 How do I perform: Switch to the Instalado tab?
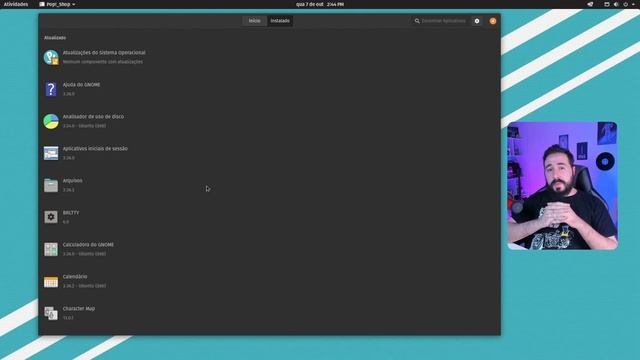[x=280, y=21]
